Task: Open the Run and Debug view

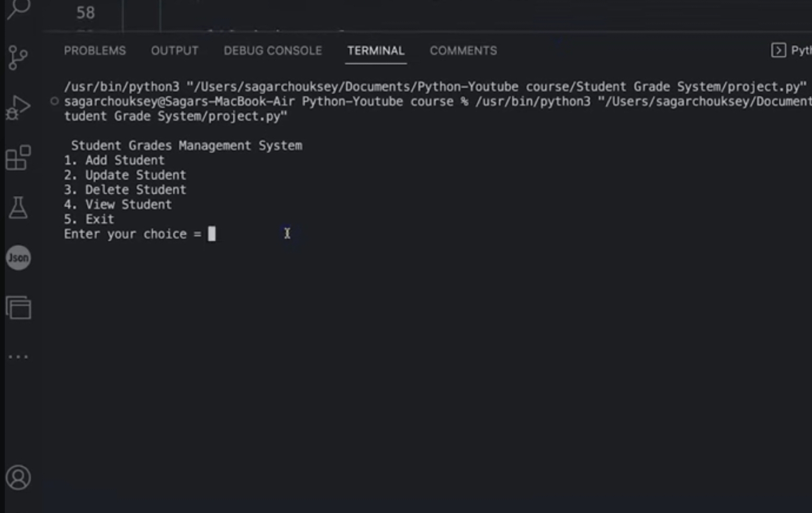Action: [x=18, y=106]
